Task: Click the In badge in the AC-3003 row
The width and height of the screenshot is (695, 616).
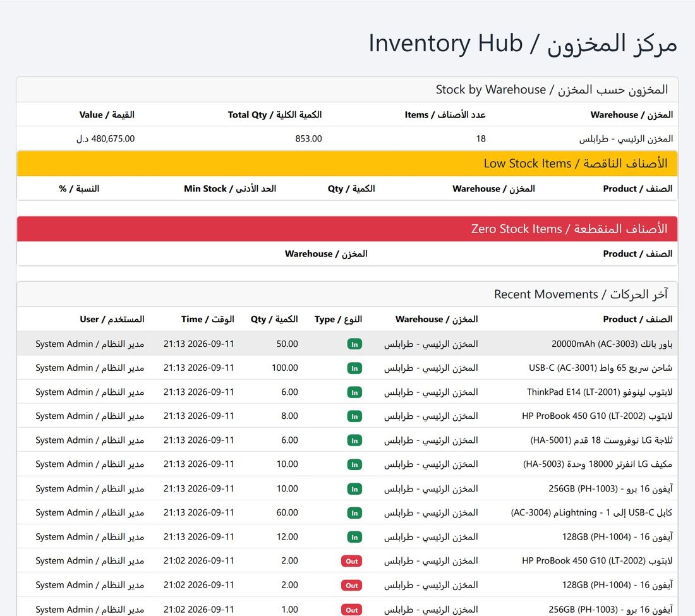Action: point(354,344)
